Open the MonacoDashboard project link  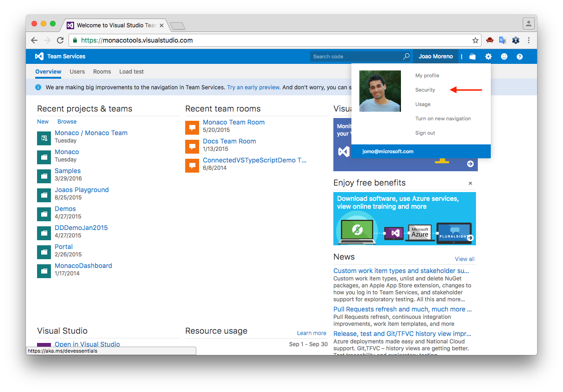pyautogui.click(x=83, y=266)
